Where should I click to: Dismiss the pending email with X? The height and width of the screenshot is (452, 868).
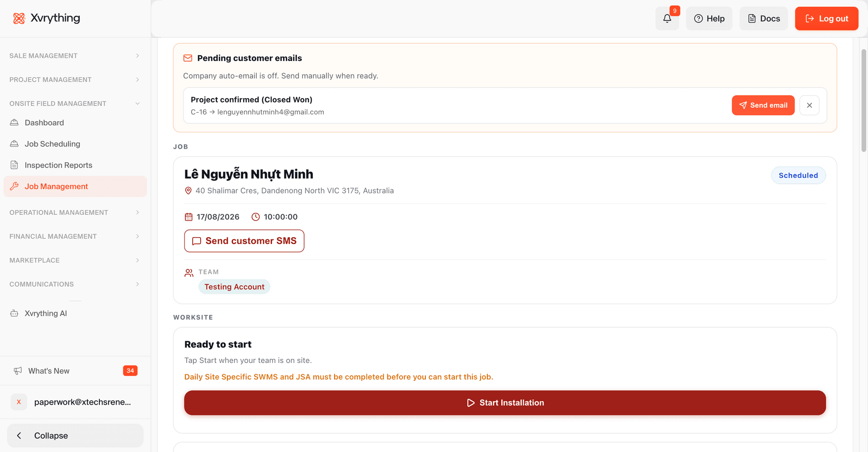click(x=809, y=105)
